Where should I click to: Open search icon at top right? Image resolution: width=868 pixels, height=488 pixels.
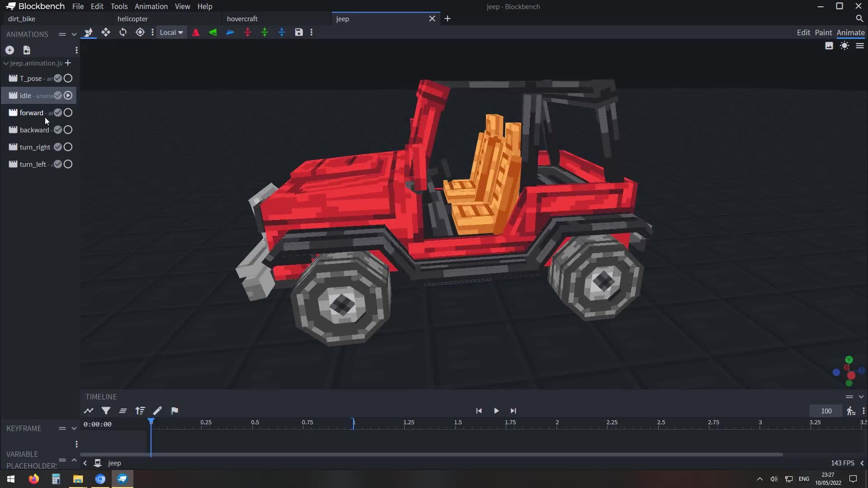pos(859,19)
